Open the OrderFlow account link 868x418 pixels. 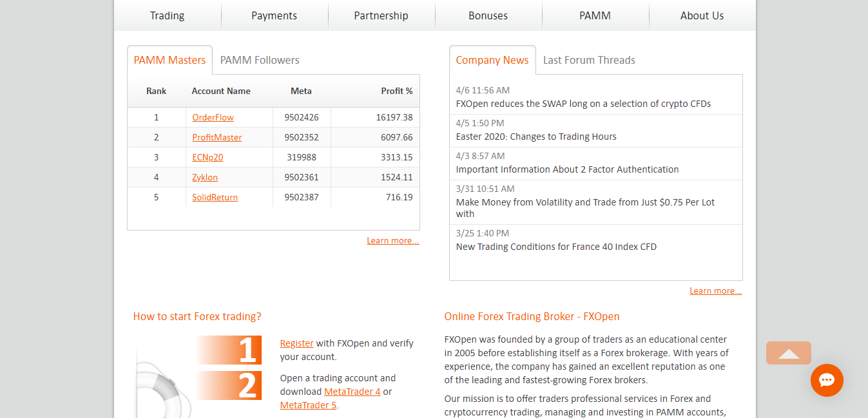[213, 117]
